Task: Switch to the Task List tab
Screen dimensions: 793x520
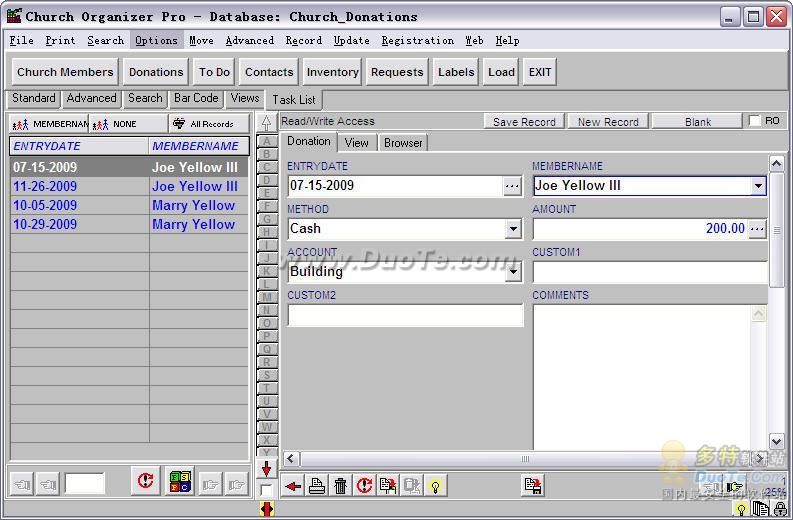Action: (x=294, y=100)
